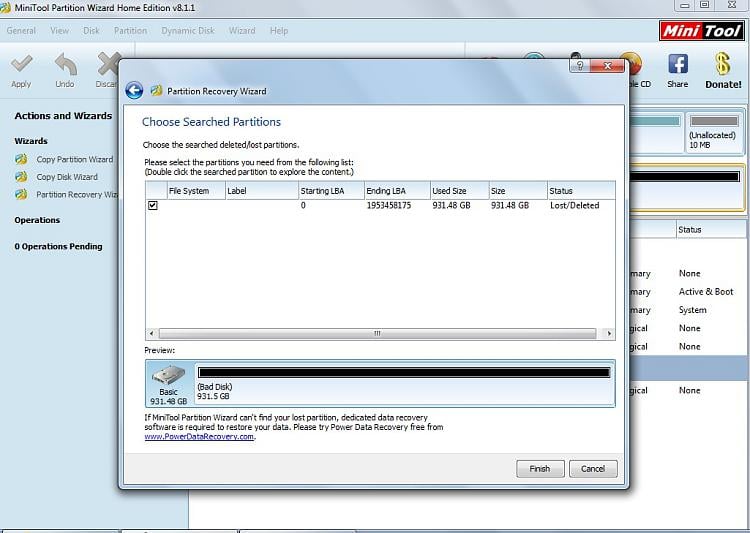750x533 pixels.
Task: Click the black Bad Disk bar in Preview
Action: (404, 372)
